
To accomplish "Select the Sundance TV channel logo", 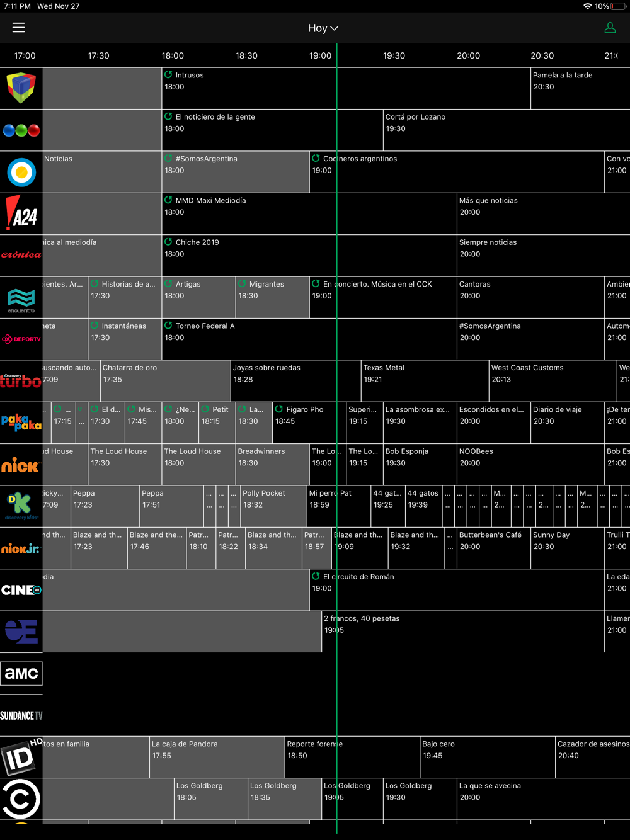I will (21, 715).
